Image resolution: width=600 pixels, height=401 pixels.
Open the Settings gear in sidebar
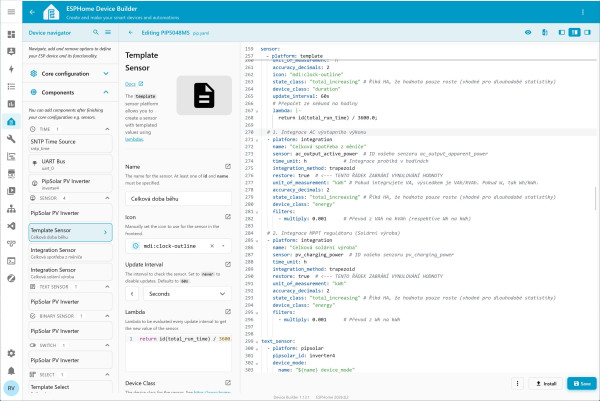tap(11, 353)
